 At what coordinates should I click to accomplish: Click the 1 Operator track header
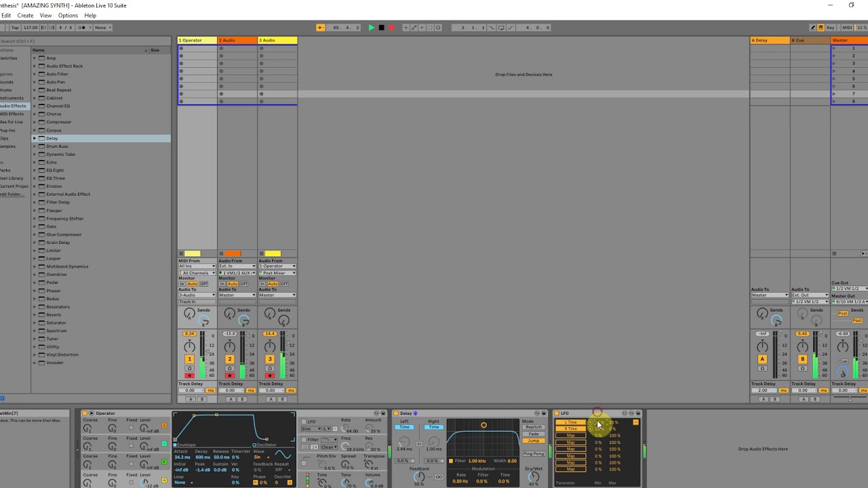coord(197,40)
